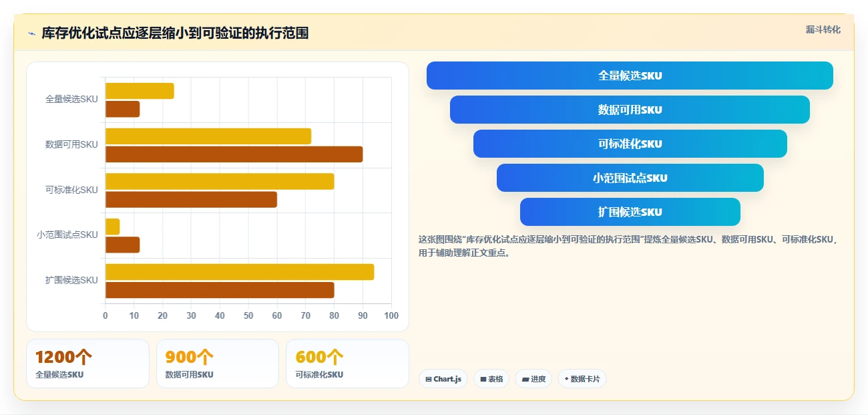Click the 全量候选SKU chart axis label
Screen dimensions: 868x415
coord(71,99)
